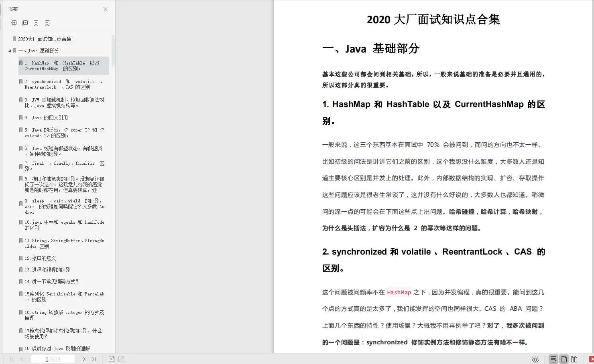Toggle the continuous scrolling view
The width and height of the screenshot is (594, 364).
click(x=553, y=359)
